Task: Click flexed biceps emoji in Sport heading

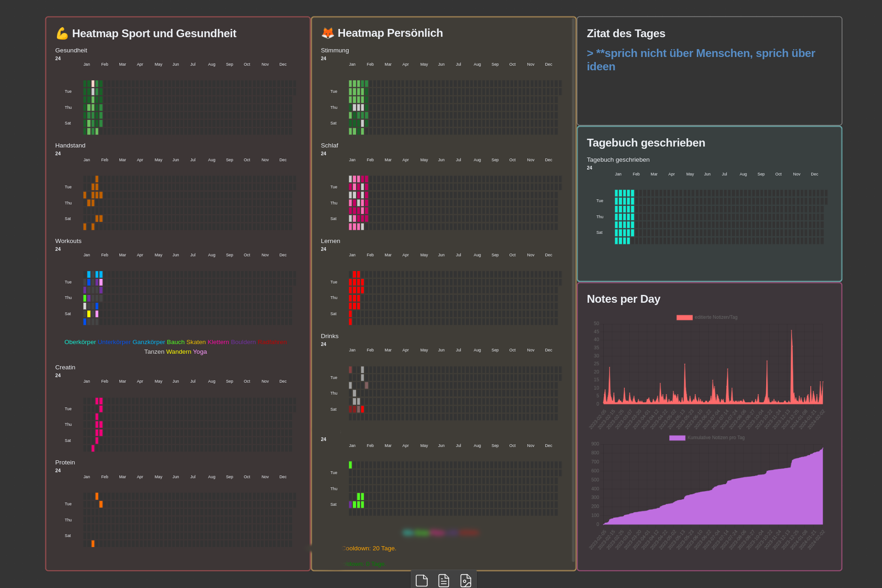Action: pos(62,34)
